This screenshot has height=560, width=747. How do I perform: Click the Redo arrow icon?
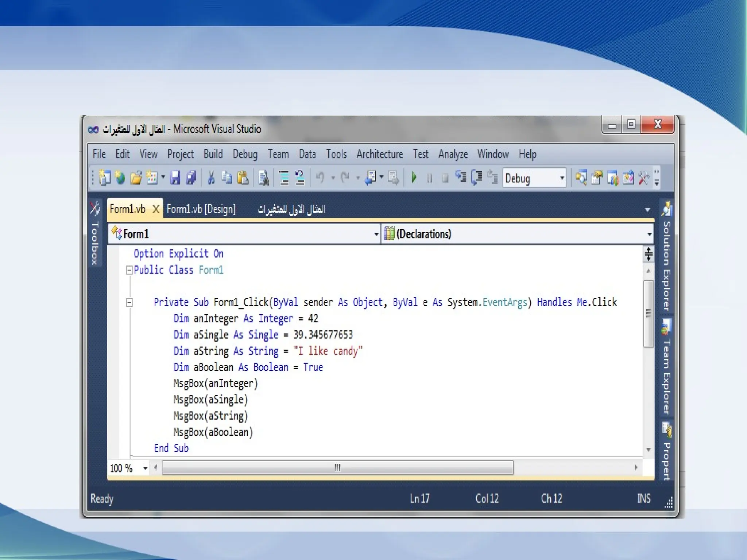345,178
